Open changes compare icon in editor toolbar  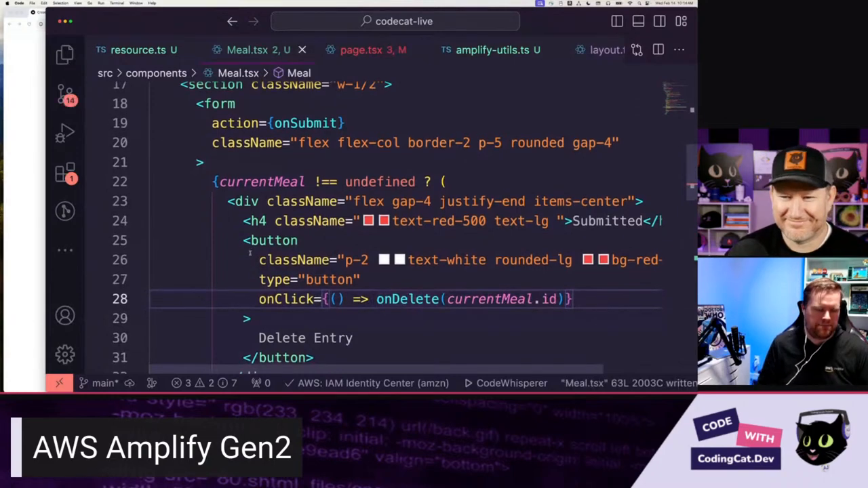[x=637, y=49]
